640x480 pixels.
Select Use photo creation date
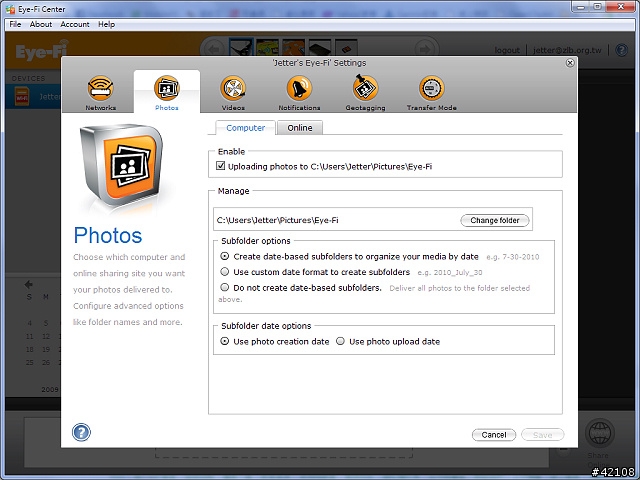tap(224, 341)
